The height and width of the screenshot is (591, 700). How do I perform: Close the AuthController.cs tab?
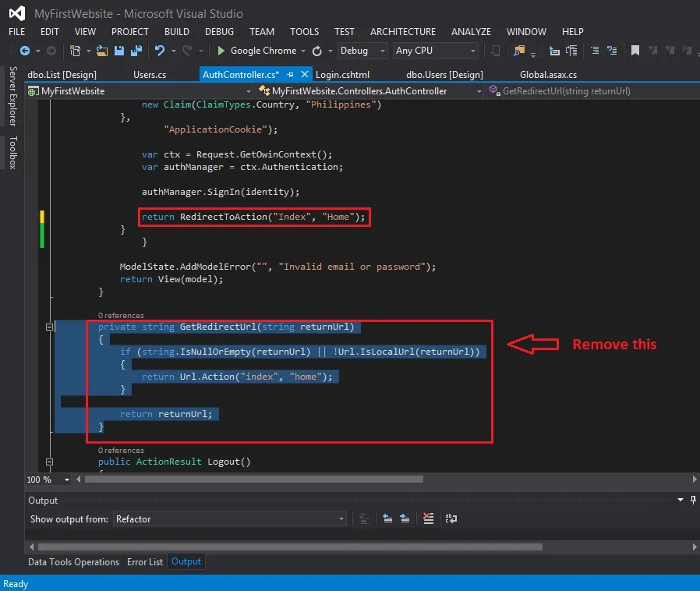click(305, 74)
